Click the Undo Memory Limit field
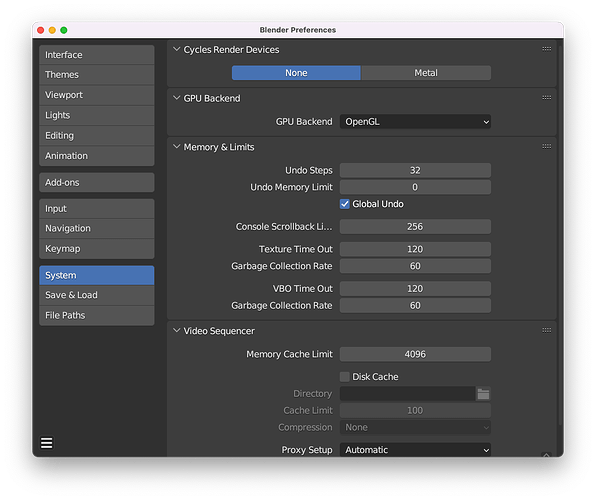 click(x=415, y=187)
